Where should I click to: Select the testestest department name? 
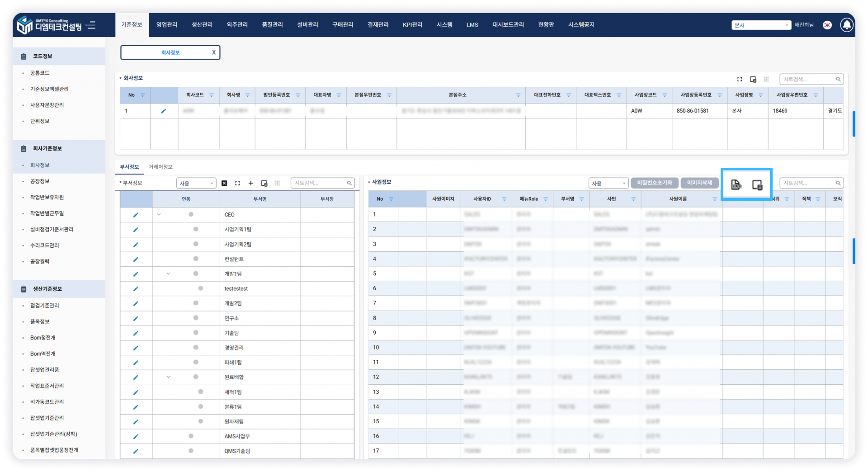(236, 289)
